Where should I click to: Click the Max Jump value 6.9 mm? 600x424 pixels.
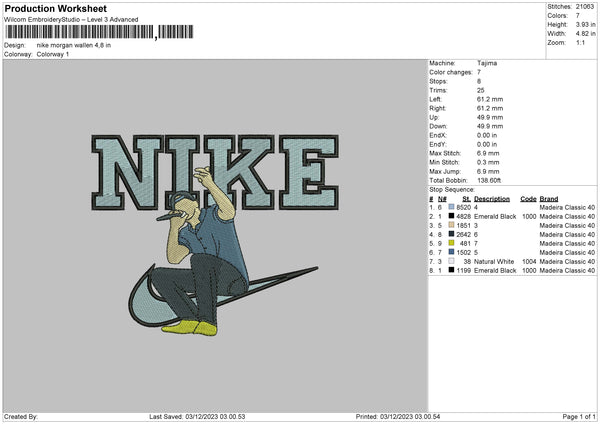coord(488,171)
